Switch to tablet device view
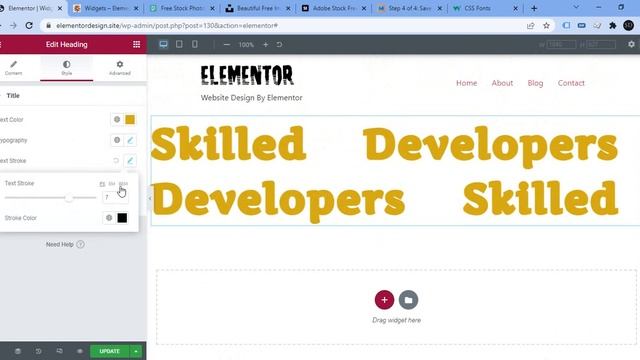Image resolution: width=640 pixels, height=360 pixels. click(179, 44)
